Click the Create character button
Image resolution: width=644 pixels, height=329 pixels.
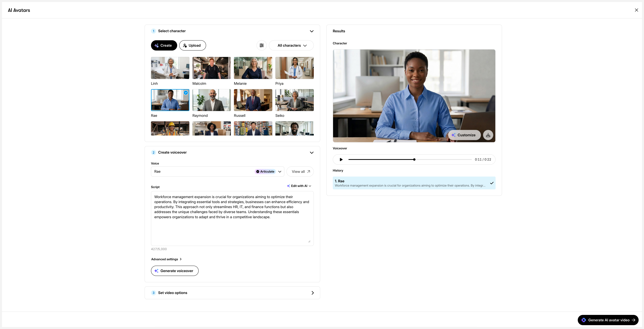coord(164,45)
